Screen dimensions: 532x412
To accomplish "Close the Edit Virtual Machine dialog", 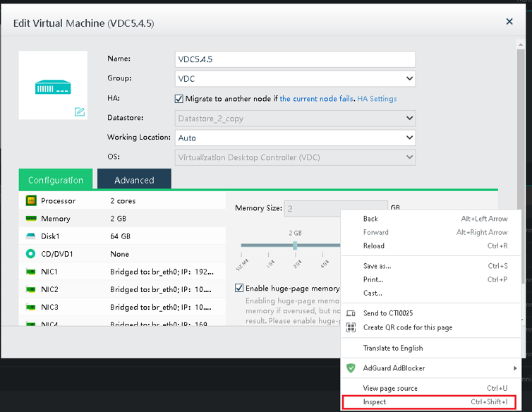I will [509, 22].
